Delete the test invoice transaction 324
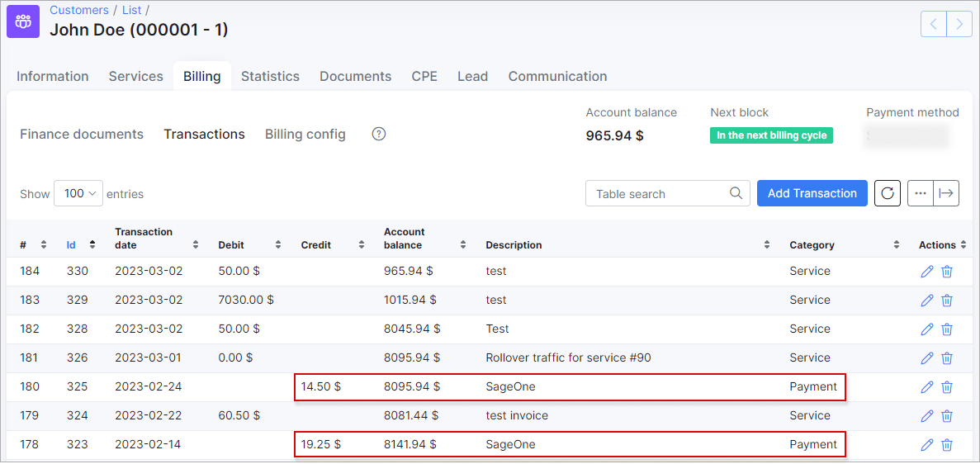 coord(947,416)
